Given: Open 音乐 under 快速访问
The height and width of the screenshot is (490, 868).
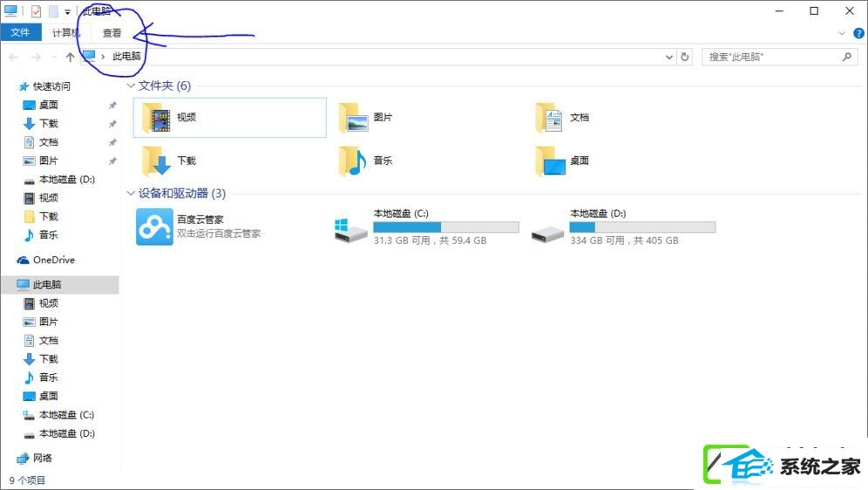Looking at the screenshot, I should (48, 235).
